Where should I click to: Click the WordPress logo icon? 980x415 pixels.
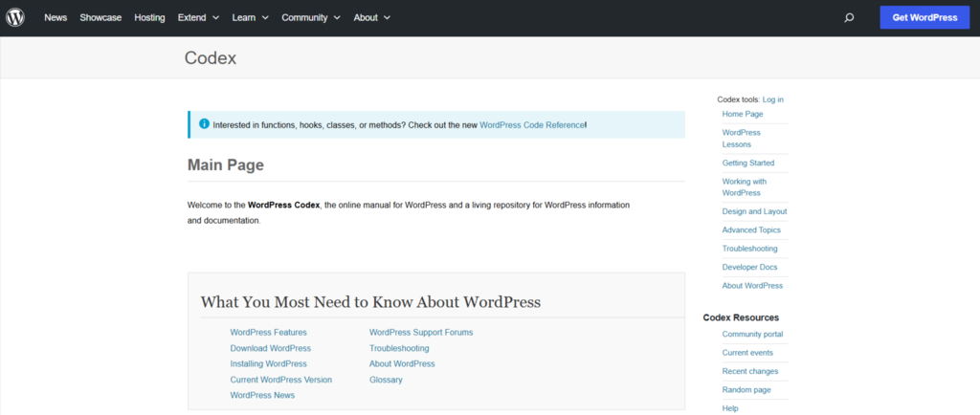[x=15, y=17]
